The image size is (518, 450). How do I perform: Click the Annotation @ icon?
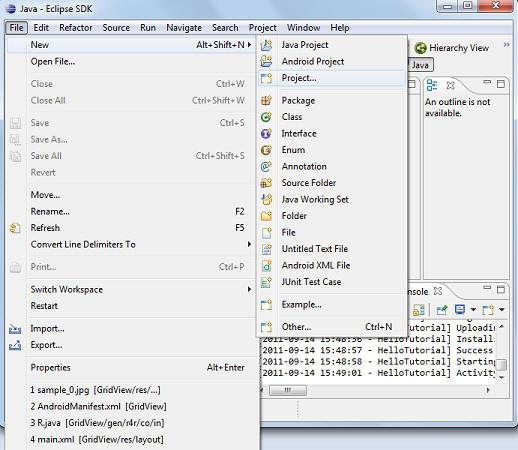click(x=266, y=166)
